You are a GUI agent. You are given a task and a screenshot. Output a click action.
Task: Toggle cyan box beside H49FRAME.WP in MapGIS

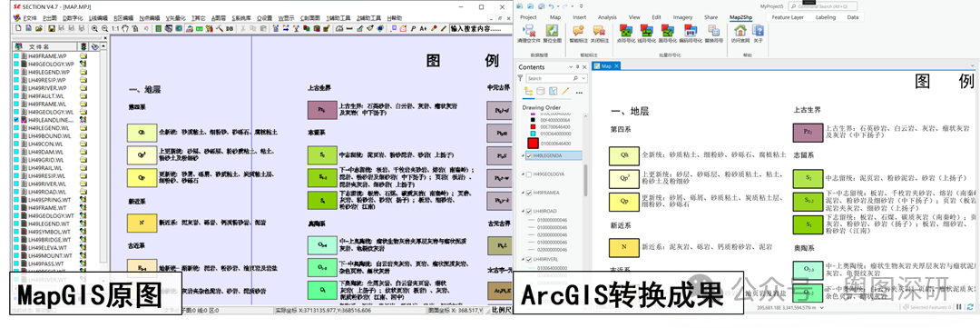17,55
